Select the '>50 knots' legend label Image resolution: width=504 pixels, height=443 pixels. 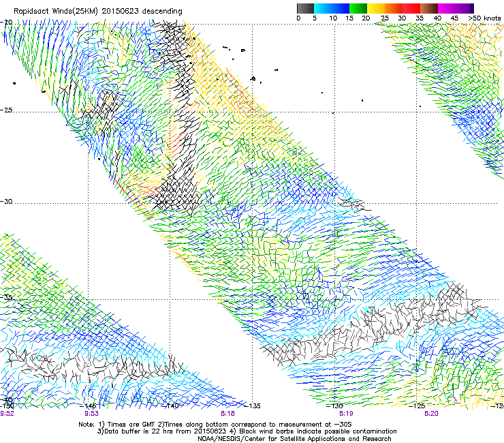[484, 18]
